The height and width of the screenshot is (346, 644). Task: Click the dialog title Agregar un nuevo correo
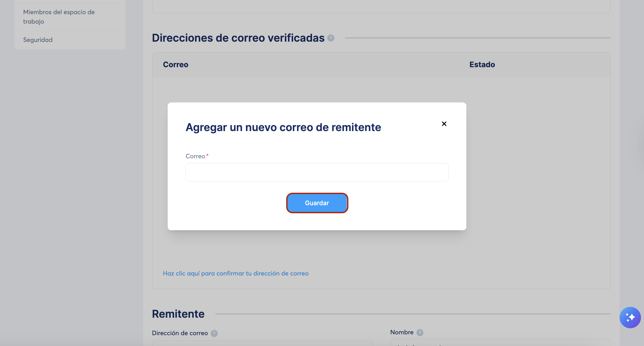click(283, 127)
